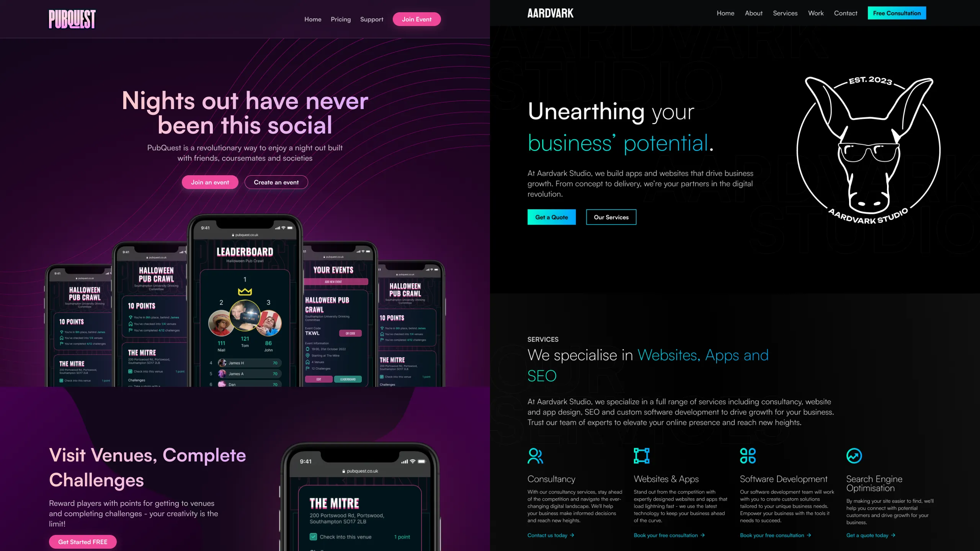Select the Pricing menu item
The height and width of the screenshot is (551, 980).
coord(341,19)
